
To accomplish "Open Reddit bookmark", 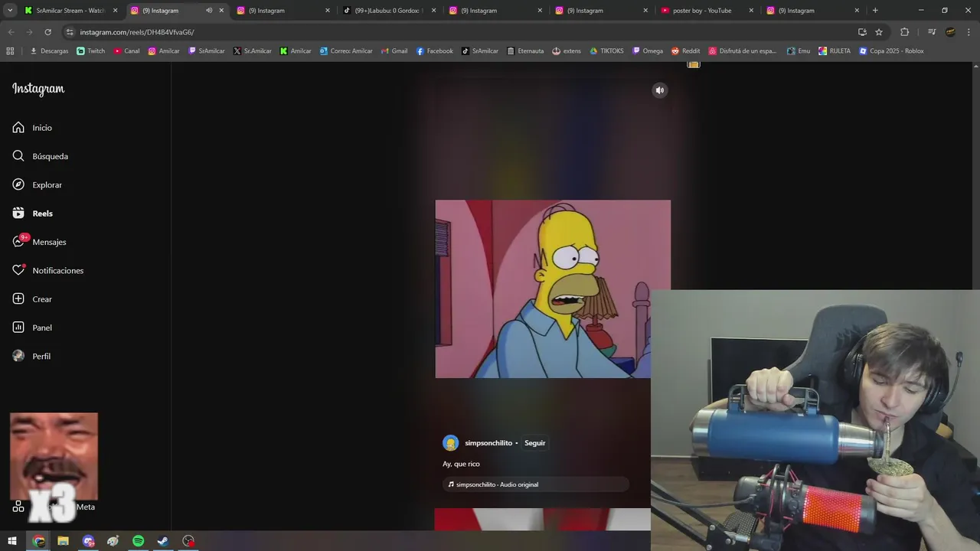I will (685, 51).
